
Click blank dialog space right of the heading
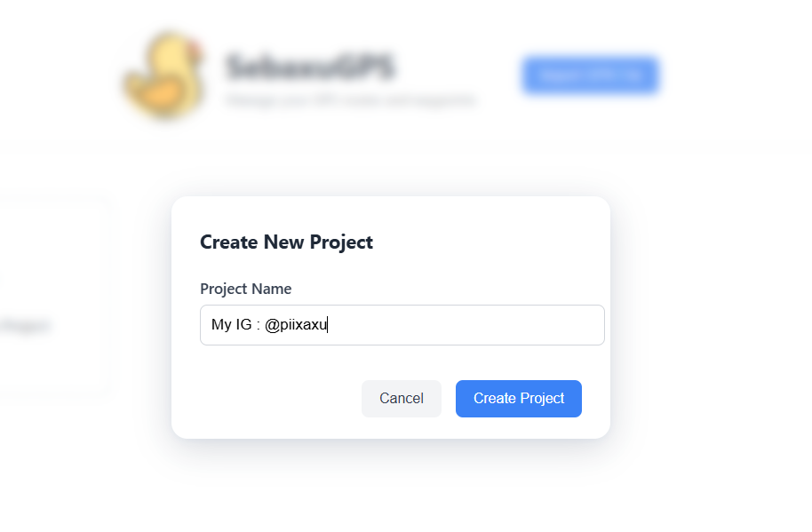click(487, 242)
